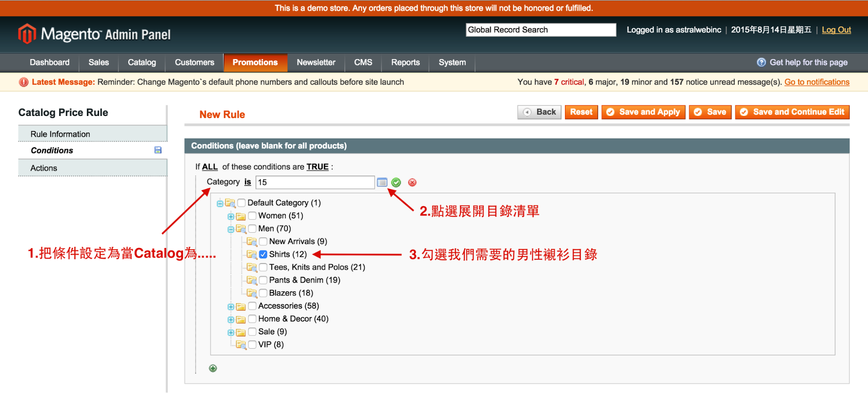Check the Women (51) checkbox
This screenshot has height=393, width=868.
252,216
